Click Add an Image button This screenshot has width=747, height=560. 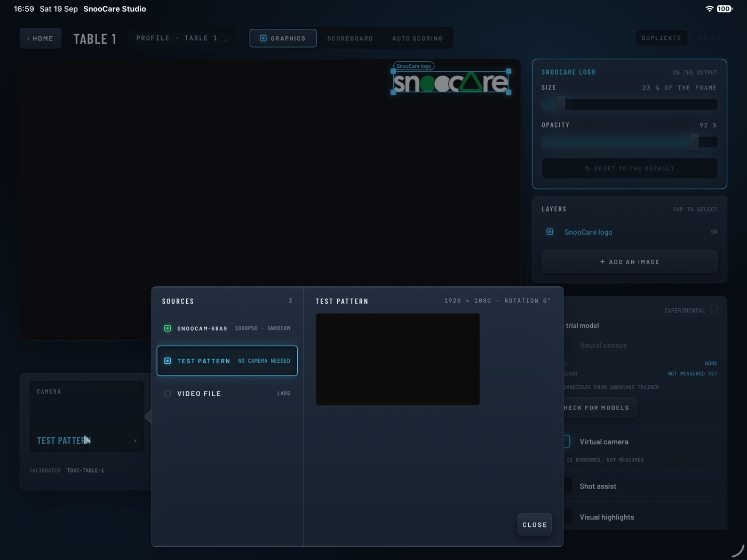[x=630, y=262]
